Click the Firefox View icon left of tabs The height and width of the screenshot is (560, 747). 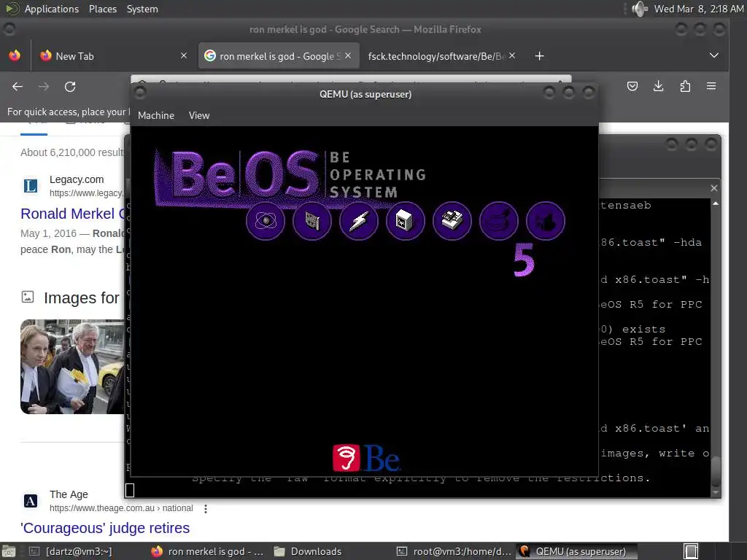[15, 55]
